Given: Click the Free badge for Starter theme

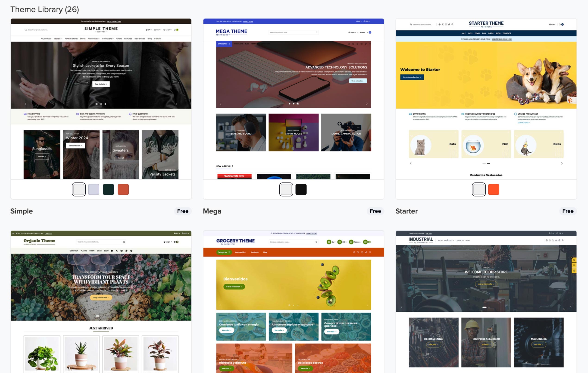Looking at the screenshot, I should [x=568, y=211].
